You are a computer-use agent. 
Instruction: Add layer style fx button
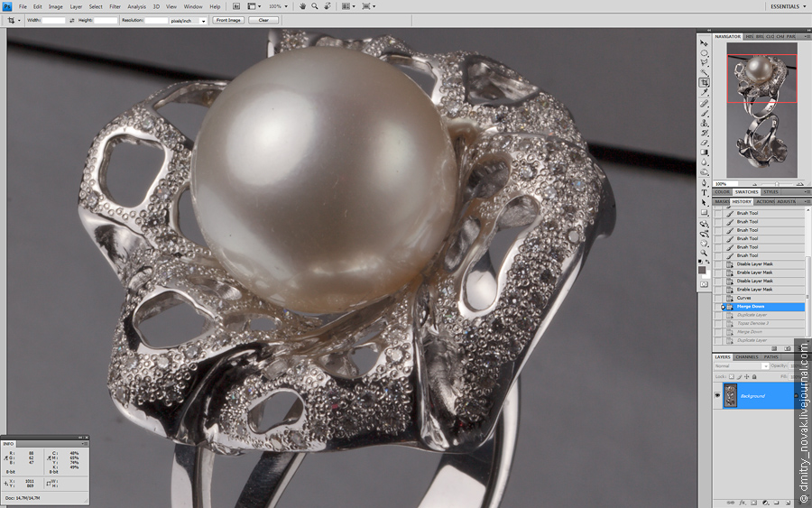coord(743,503)
